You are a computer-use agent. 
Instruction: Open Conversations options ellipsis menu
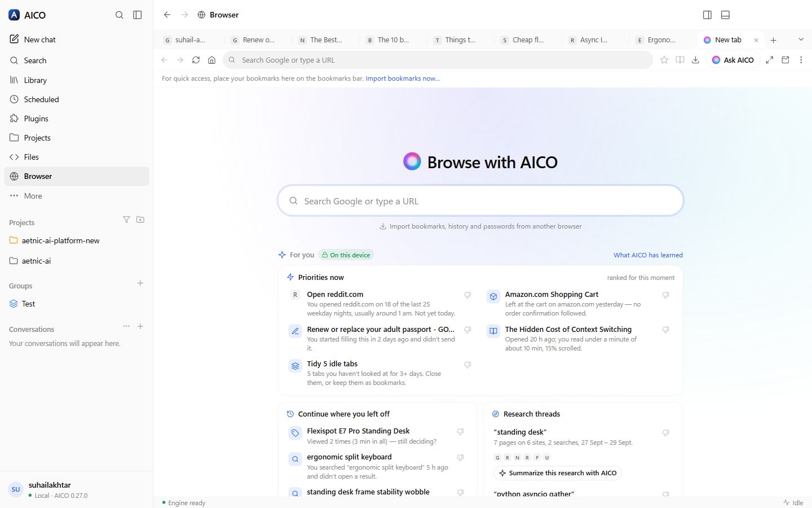126,326
